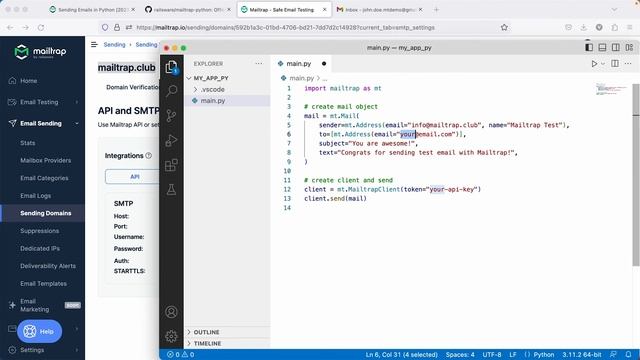Change end of line via LF
This screenshot has width=640, height=360.
pos(513,355)
